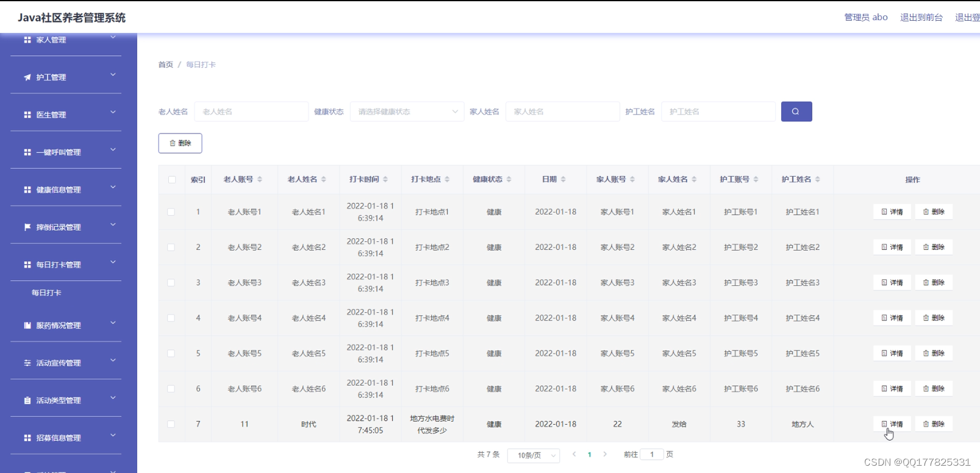The height and width of the screenshot is (473, 980).
Task: Click the 活动宣传管理 sliders icon
Action: tap(27, 363)
